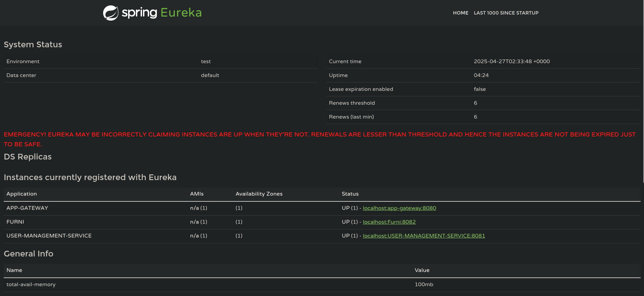Image resolution: width=644 pixels, height=296 pixels.
Task: Open LAST 1000 SINCE STARTUP page
Action: pyautogui.click(x=506, y=13)
